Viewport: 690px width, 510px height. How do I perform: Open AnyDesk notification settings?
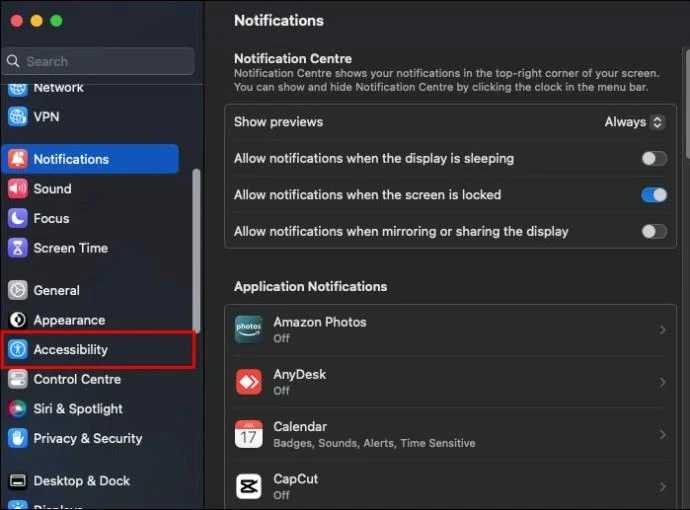click(450, 382)
